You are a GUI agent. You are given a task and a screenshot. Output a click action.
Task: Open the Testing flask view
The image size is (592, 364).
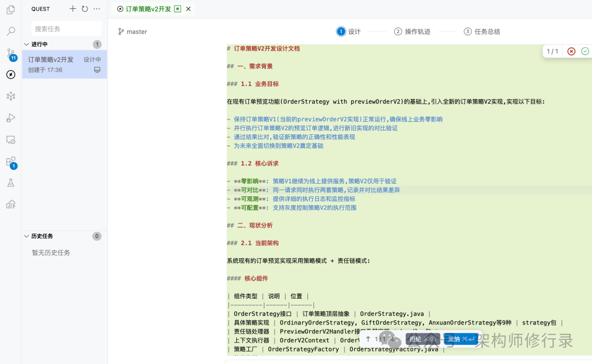(x=11, y=183)
